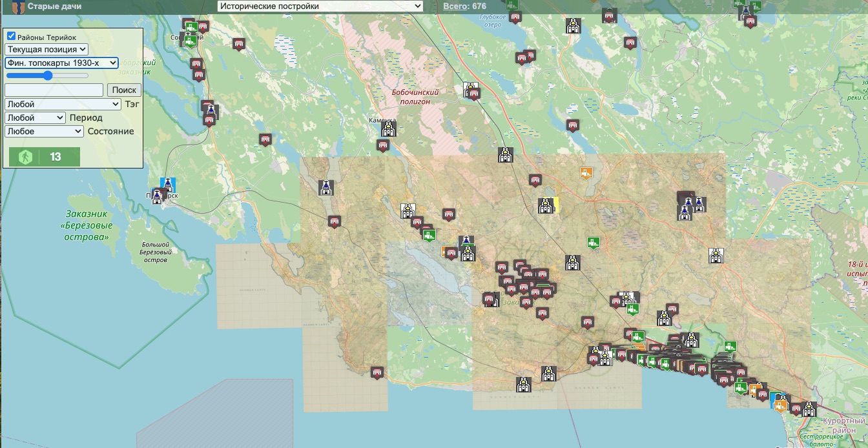Click the Поиск search button

[124, 90]
